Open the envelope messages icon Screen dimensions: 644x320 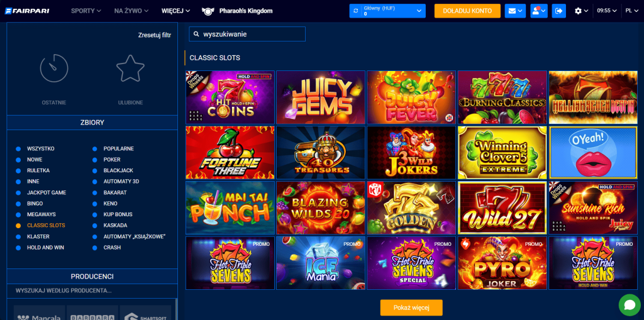tap(515, 11)
